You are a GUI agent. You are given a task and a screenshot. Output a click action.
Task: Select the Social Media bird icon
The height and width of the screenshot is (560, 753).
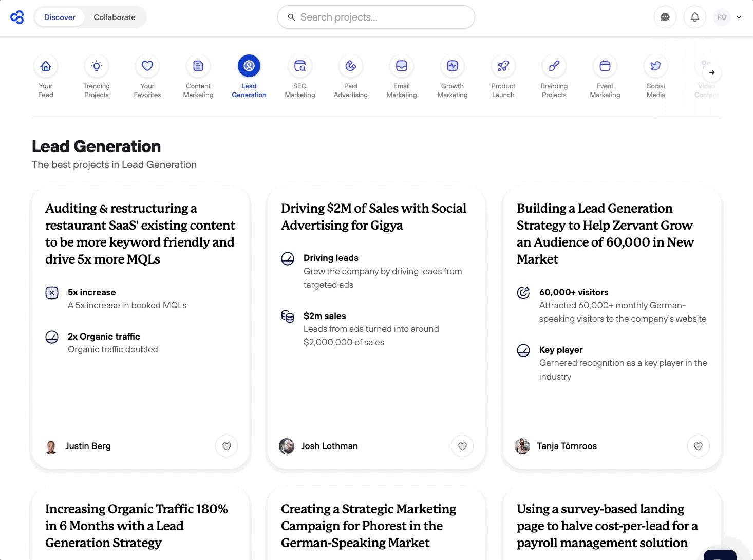pos(656,66)
